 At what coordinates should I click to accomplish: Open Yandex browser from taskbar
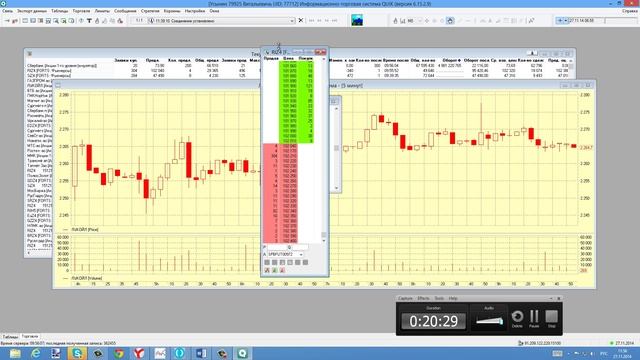pos(139,353)
